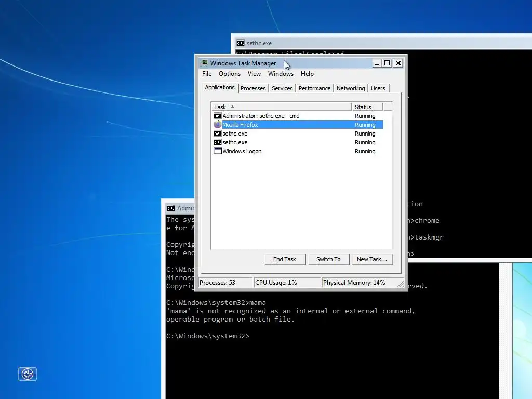532x399 pixels.
Task: Click the chrome command text in the sethc.exe window
Action: pyautogui.click(x=427, y=220)
